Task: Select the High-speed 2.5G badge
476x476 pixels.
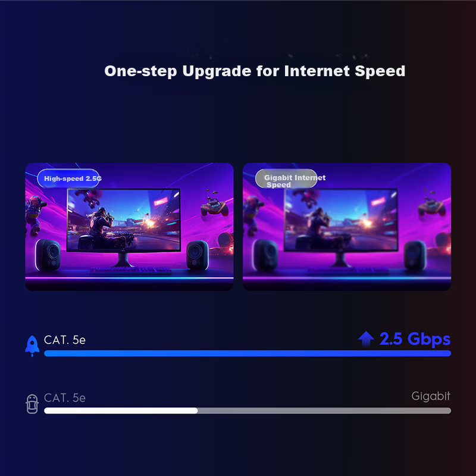Action: 69,178
